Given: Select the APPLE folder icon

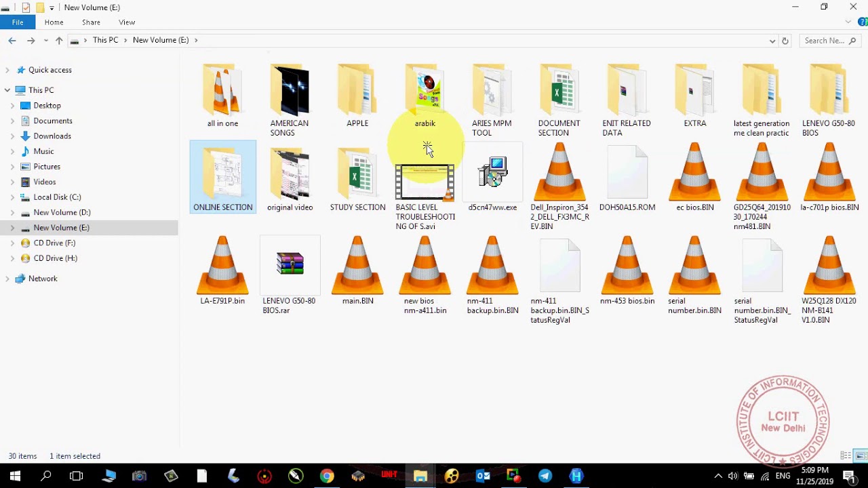Looking at the screenshot, I should click(357, 91).
